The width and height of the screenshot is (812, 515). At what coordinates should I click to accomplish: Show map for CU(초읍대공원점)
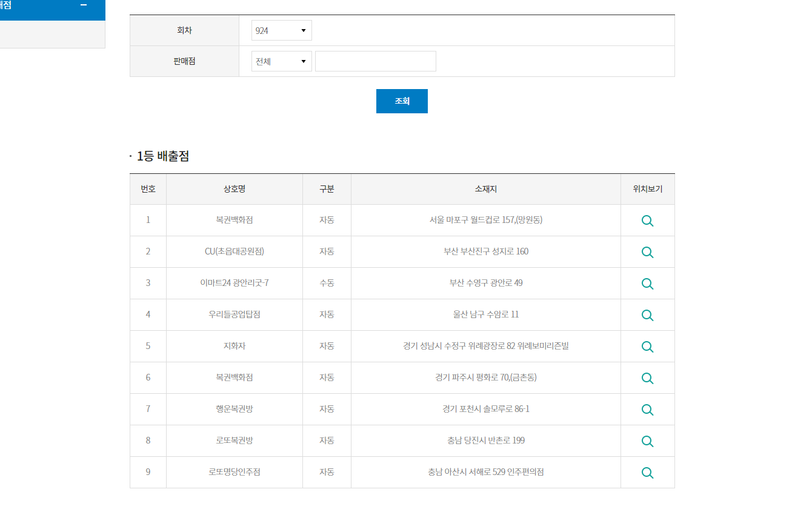click(647, 252)
